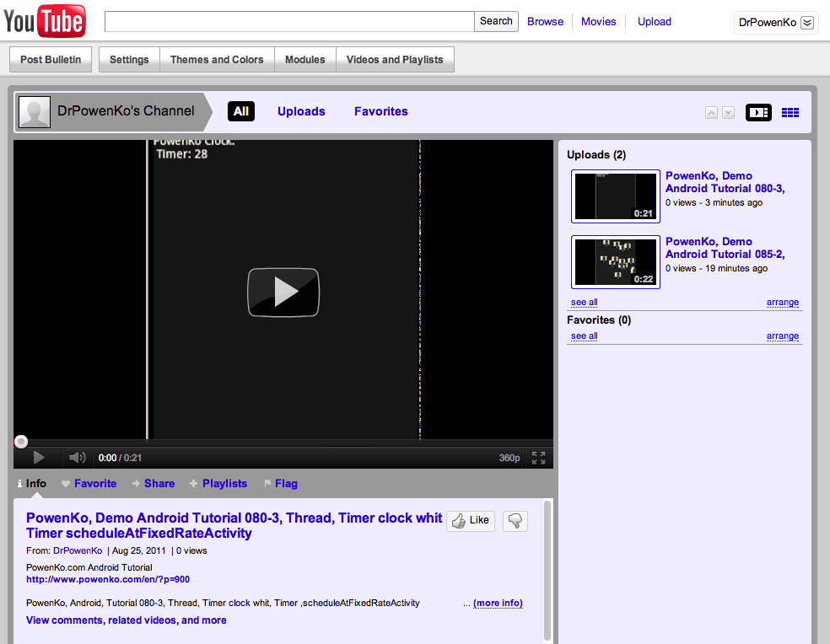The height and width of the screenshot is (644, 830).
Task: Like the video with the thumbs up button
Action: click(x=471, y=521)
